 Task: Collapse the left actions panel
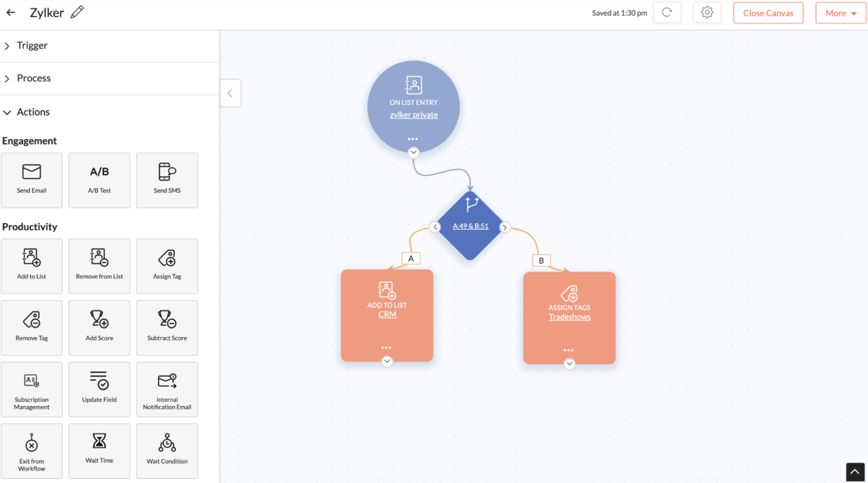pyautogui.click(x=230, y=92)
